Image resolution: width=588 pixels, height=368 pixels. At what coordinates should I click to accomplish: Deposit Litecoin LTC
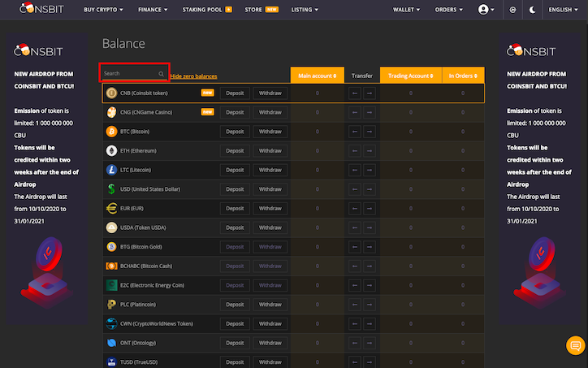(x=235, y=170)
